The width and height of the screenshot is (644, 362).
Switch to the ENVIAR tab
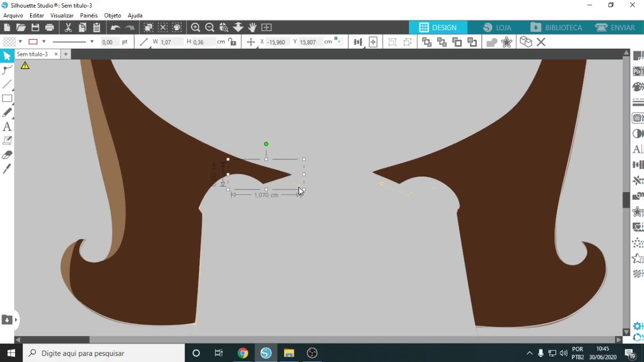tap(615, 28)
